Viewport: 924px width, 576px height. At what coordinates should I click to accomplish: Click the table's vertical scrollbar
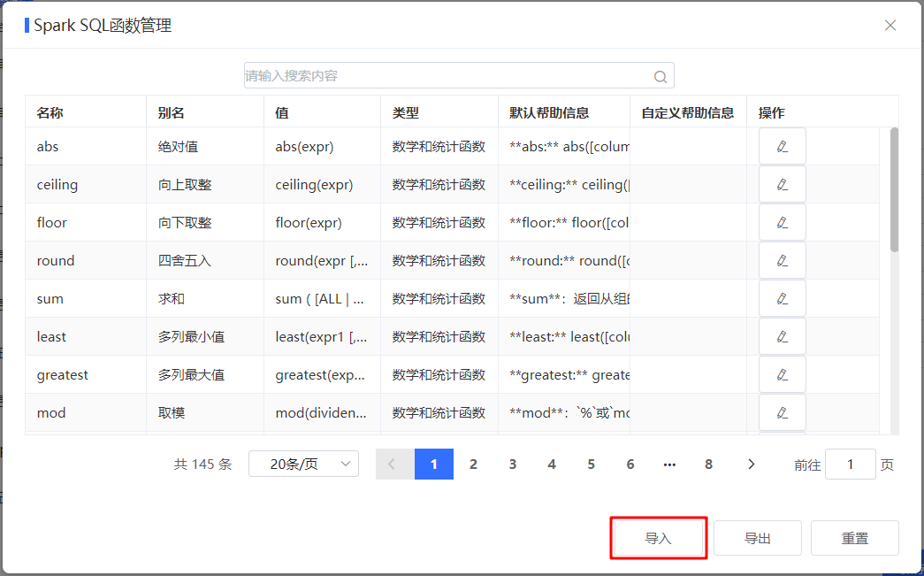pos(894,190)
